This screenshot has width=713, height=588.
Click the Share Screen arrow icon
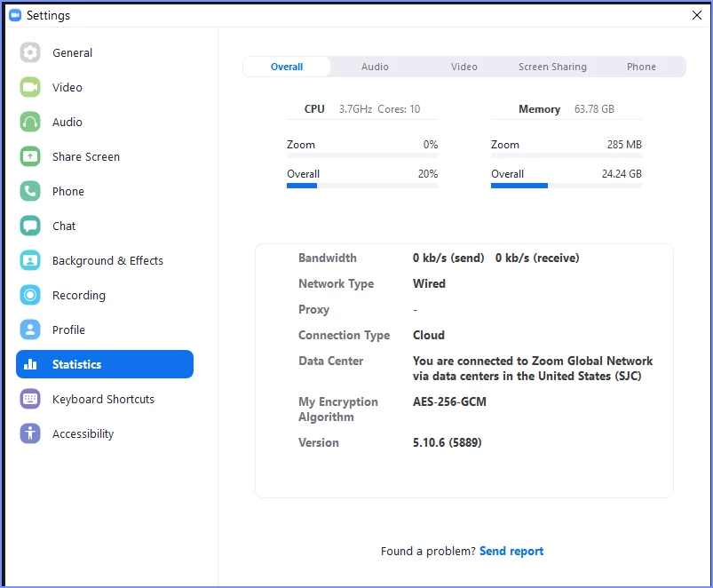pyautogui.click(x=30, y=156)
